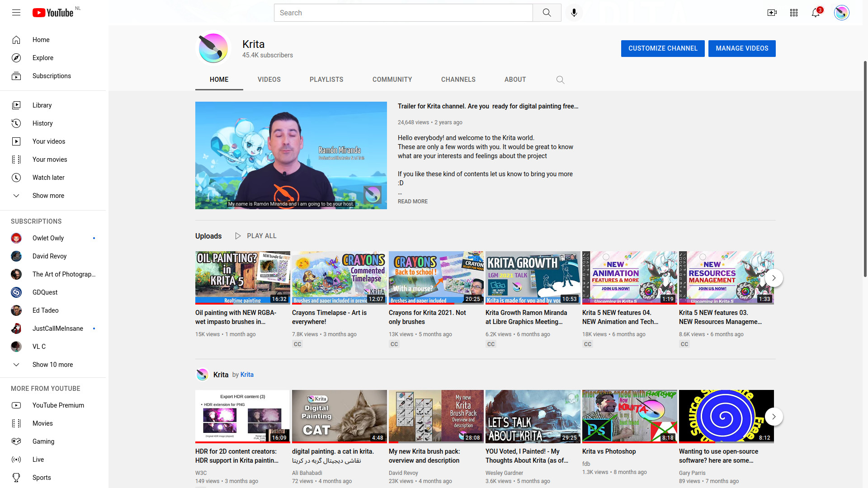Check notifications via the bell icon
The image size is (868, 488).
815,12
